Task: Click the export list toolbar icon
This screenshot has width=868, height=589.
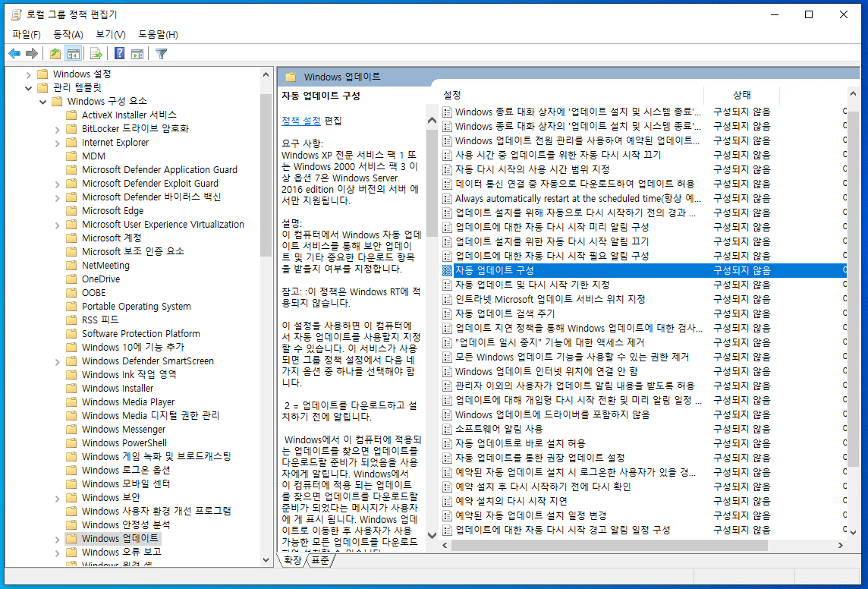Action: point(96,54)
